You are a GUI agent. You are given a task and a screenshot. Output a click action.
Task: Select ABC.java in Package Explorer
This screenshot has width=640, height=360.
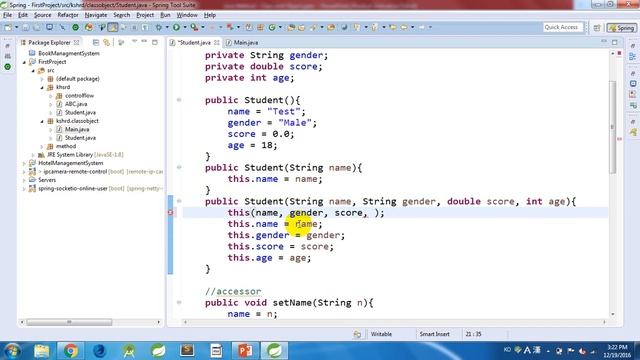click(x=76, y=104)
